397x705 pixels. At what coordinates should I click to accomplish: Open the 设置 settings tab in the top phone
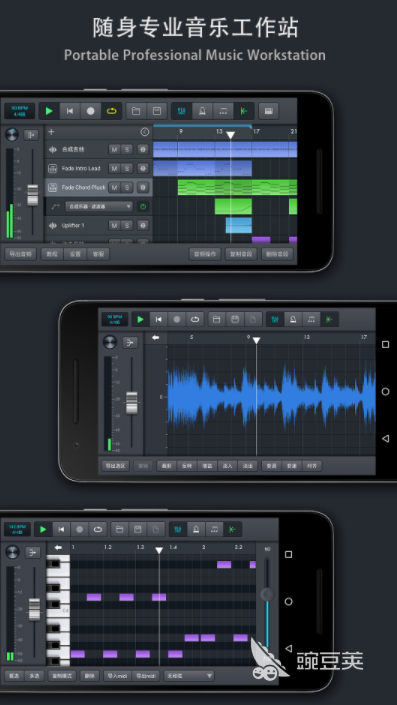(75, 254)
